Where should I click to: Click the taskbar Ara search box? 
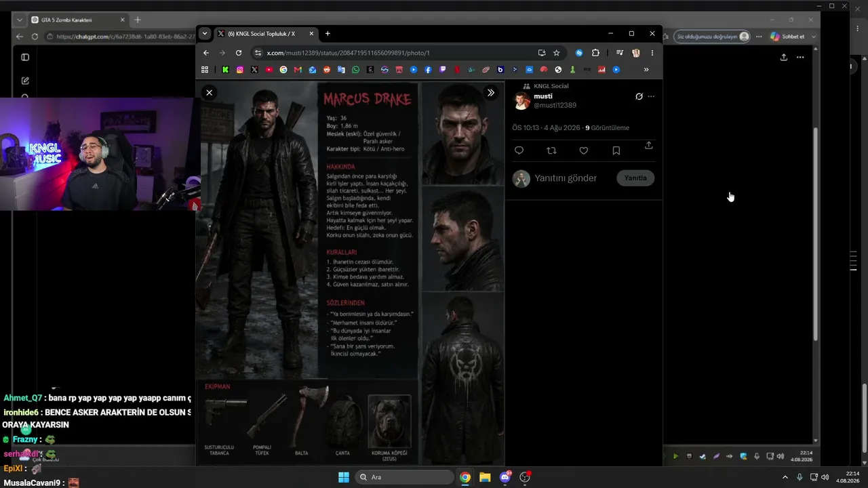click(405, 477)
